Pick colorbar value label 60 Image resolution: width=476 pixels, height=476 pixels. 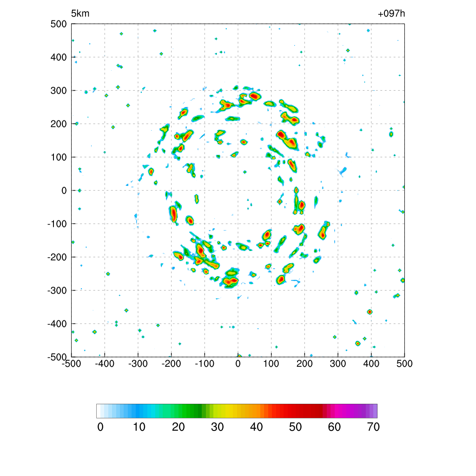[x=334, y=427]
